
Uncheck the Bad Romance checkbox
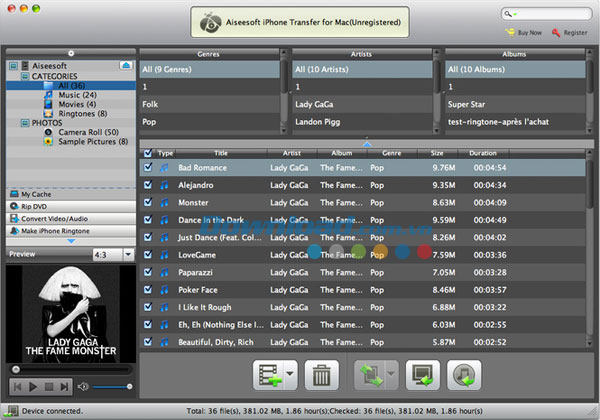(x=149, y=168)
